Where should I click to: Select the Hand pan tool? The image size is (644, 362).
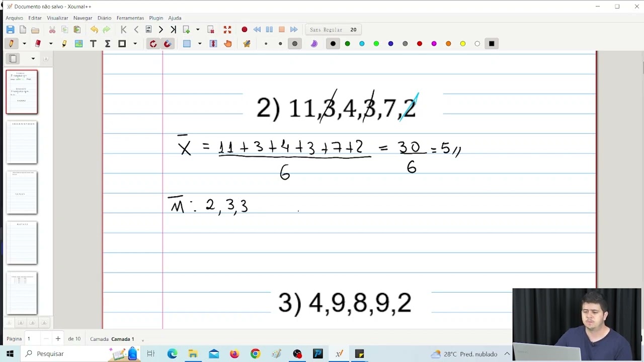coord(228,44)
